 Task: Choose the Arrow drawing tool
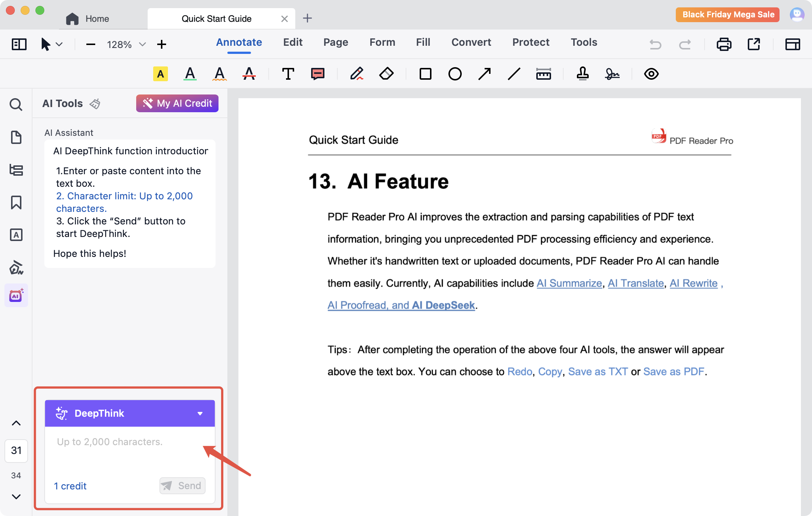coord(484,74)
